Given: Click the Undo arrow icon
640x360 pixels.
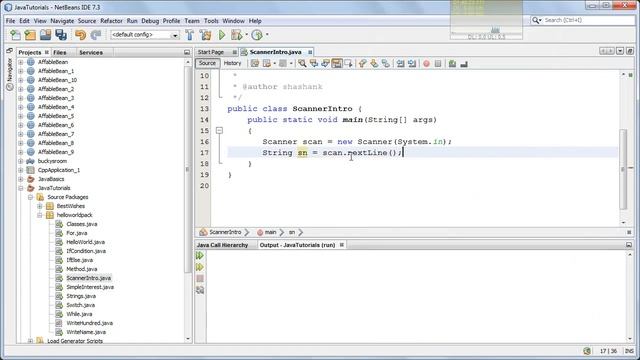Looking at the screenshot, I should (x=80, y=35).
